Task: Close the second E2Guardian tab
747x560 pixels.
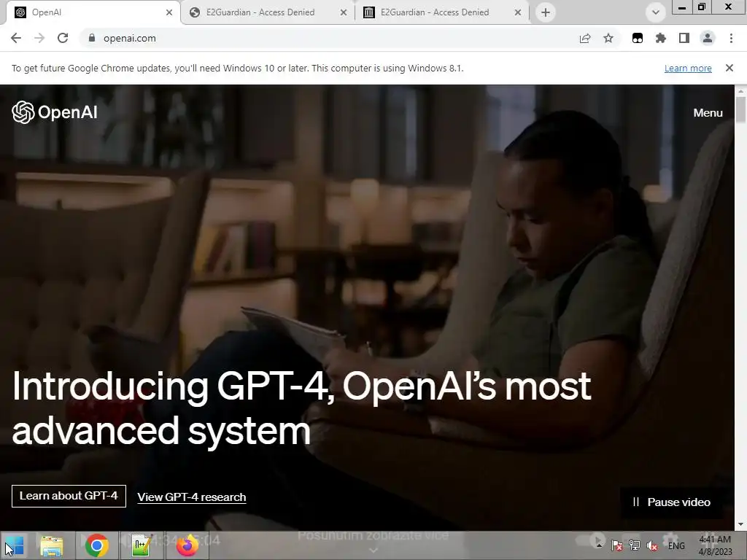Action: point(518,12)
